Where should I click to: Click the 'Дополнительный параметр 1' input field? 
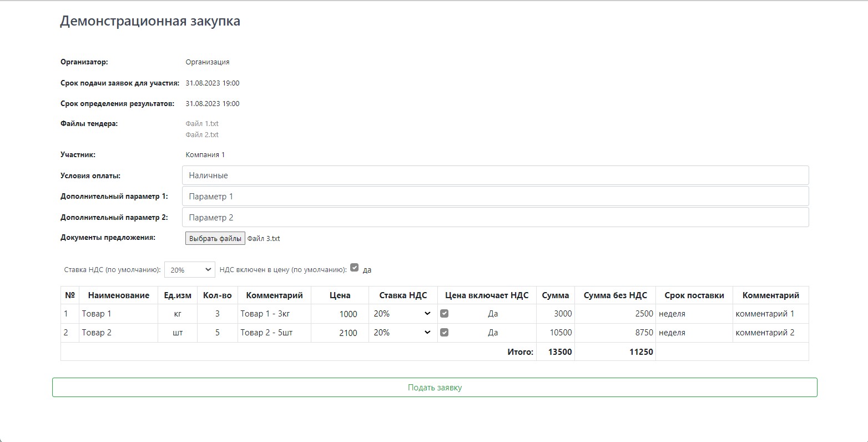pos(495,197)
